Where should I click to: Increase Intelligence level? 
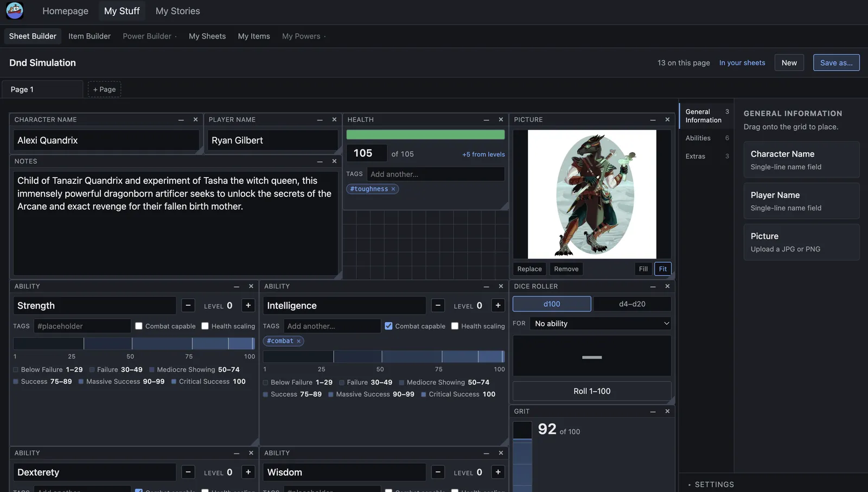tap(498, 305)
